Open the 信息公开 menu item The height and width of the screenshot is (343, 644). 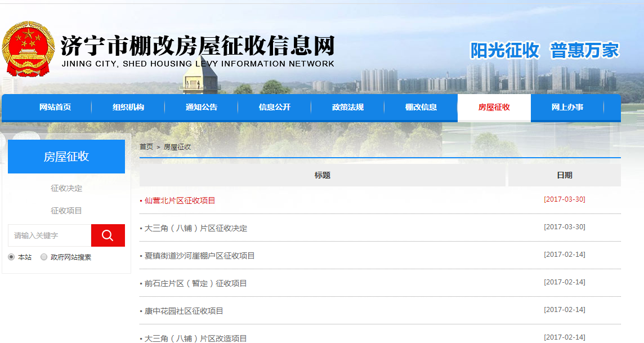click(x=275, y=107)
